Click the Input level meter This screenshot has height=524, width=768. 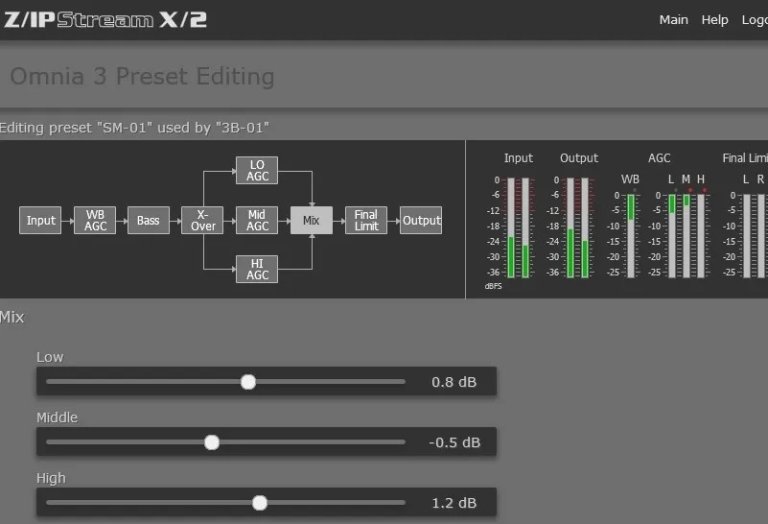[518, 228]
